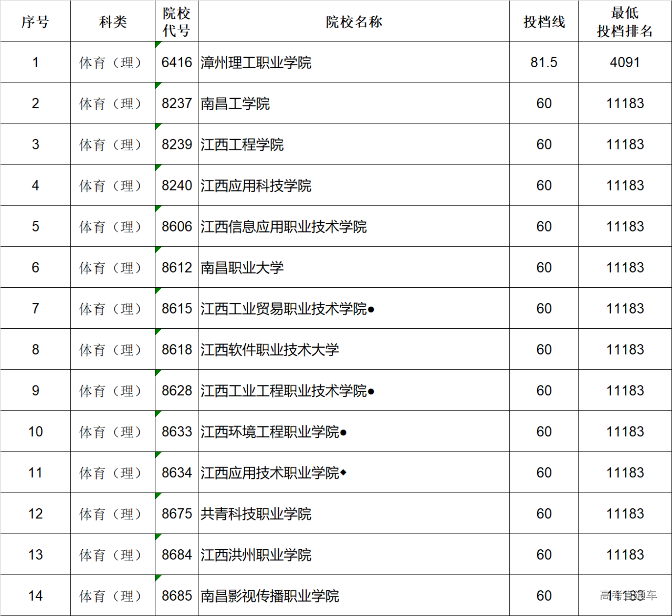Click the green triangle marker on cell 6416

pos(158,44)
